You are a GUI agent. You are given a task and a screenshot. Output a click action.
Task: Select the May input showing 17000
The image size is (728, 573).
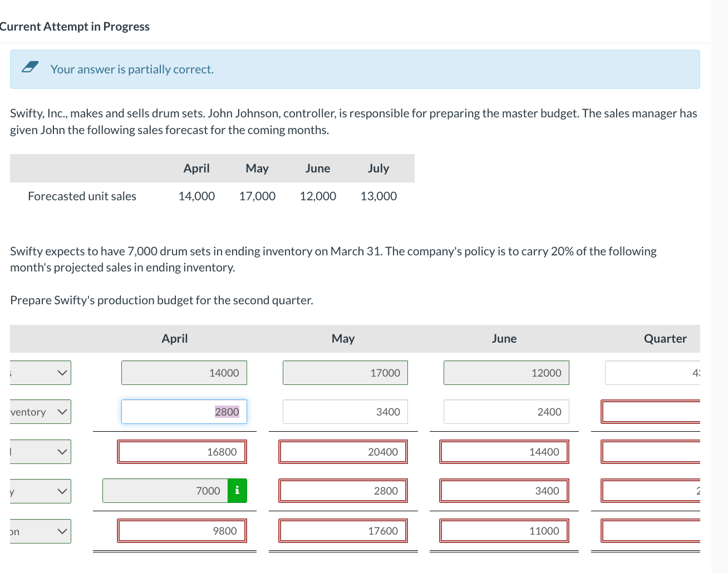(345, 373)
